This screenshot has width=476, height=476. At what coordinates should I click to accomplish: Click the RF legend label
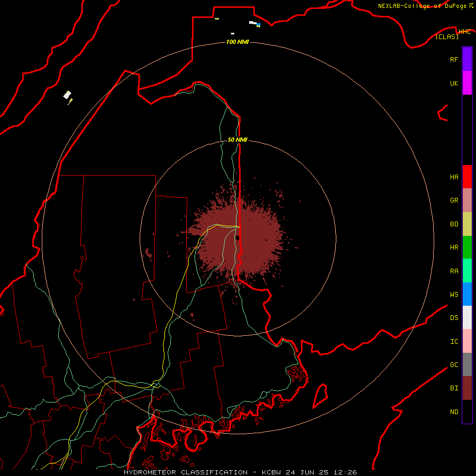click(454, 59)
